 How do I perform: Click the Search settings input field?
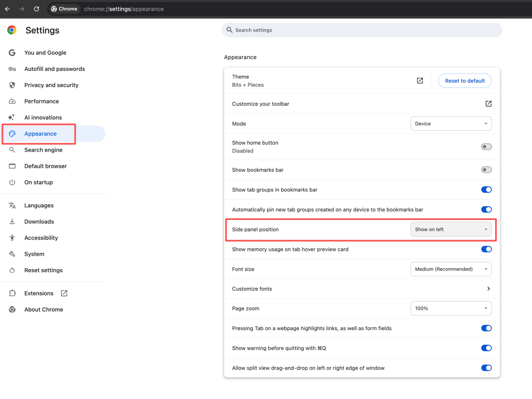point(362,30)
